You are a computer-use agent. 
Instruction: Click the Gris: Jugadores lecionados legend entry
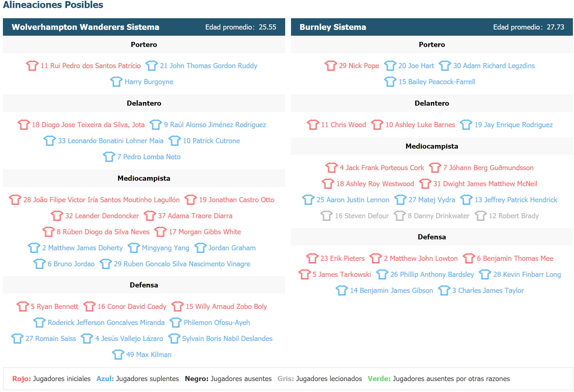coord(320,379)
